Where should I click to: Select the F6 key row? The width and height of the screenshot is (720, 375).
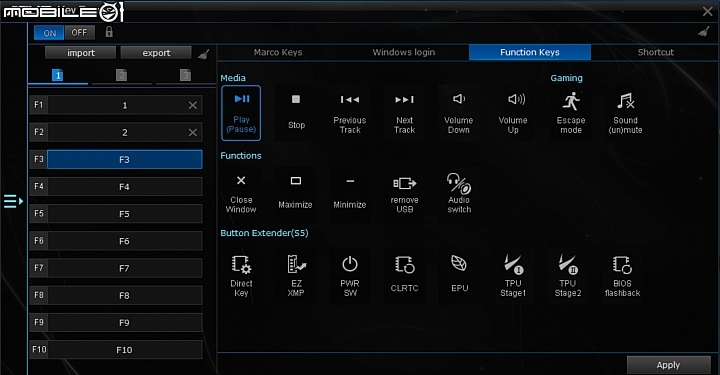[x=116, y=241]
